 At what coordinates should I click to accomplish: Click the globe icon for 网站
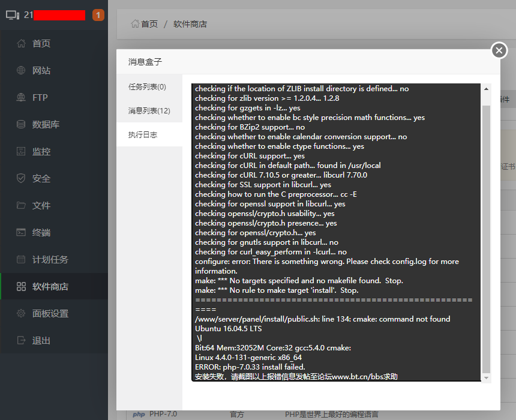21,70
